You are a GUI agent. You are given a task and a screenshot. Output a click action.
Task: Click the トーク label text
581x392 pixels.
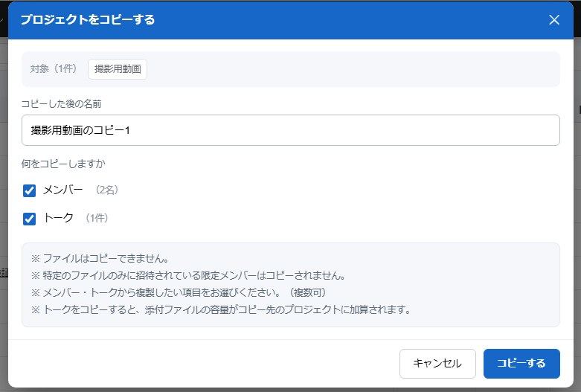tap(59, 217)
